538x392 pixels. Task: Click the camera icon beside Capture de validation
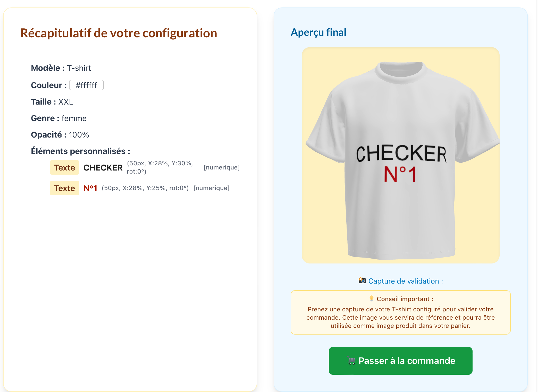[x=362, y=280]
